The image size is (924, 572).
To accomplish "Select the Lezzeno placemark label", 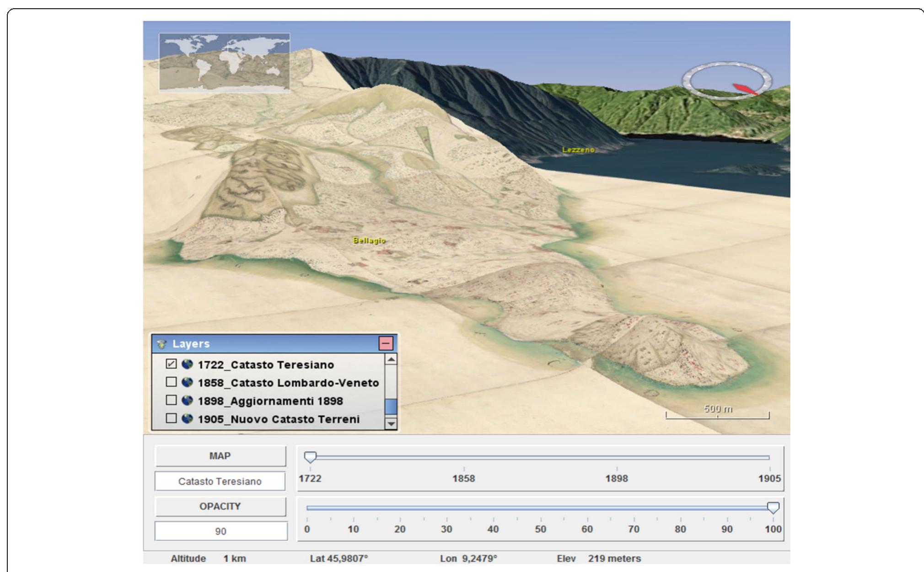I will [x=578, y=149].
